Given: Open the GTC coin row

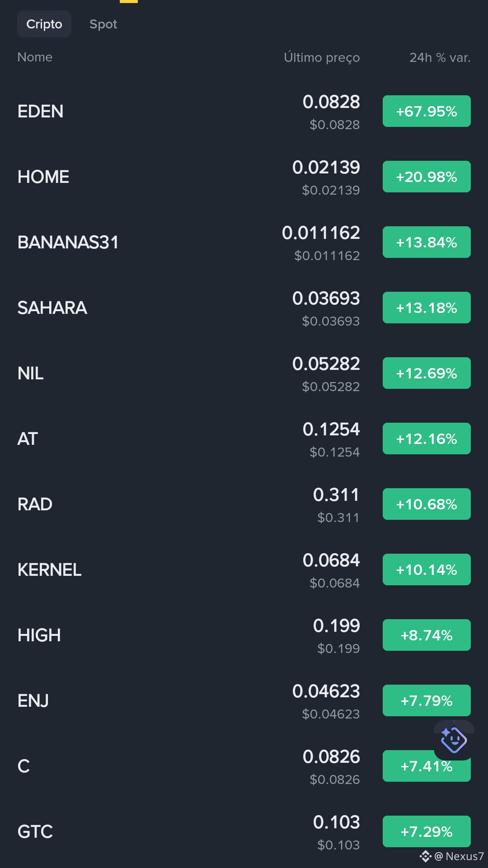Looking at the screenshot, I should (x=244, y=832).
